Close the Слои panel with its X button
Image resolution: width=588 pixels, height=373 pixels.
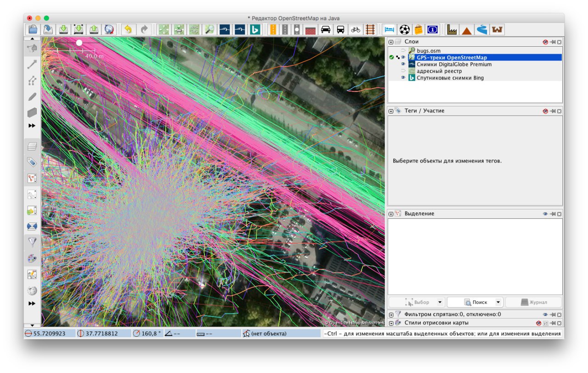pos(559,42)
